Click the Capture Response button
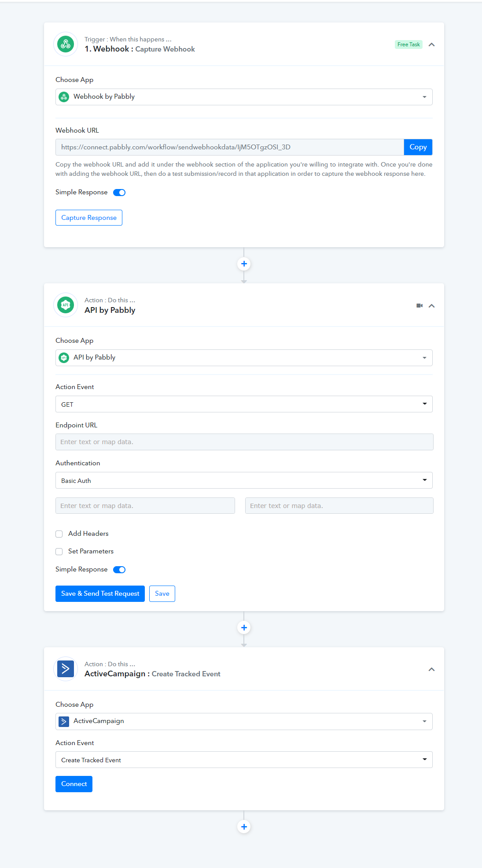 89,218
